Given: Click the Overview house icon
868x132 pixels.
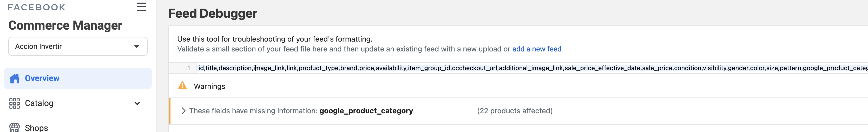Looking at the screenshot, I should [x=15, y=78].
